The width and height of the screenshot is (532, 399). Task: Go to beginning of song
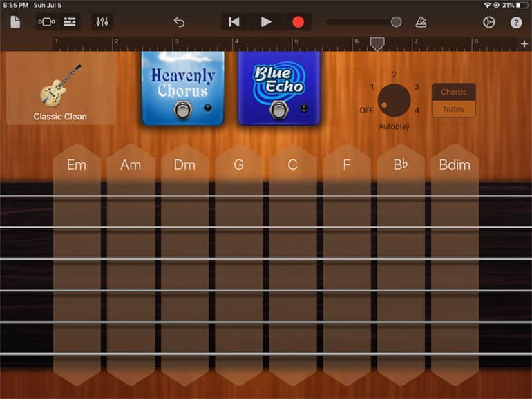pyautogui.click(x=234, y=22)
